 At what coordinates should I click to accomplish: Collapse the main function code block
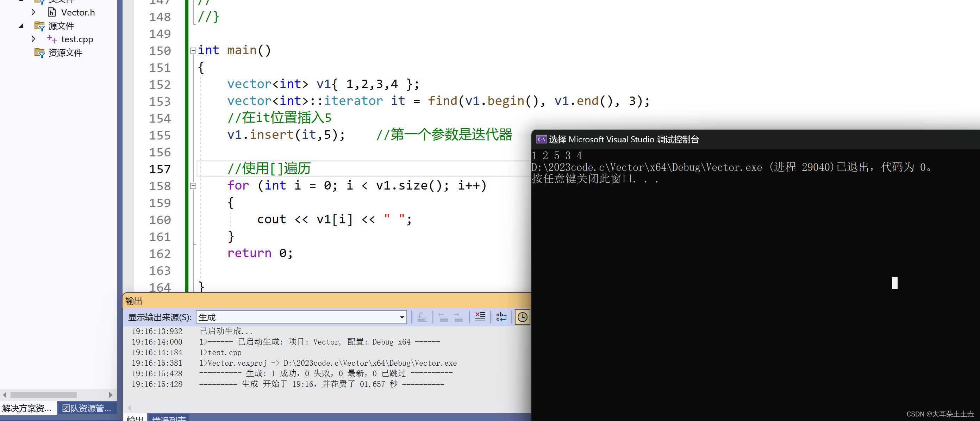(193, 50)
